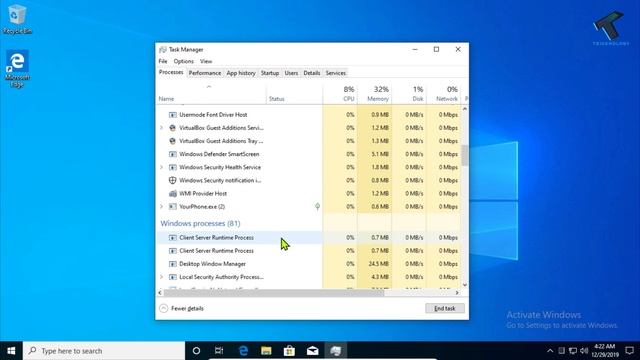
Task: Click the Windows Defender SmartScreen process icon
Action: tap(173, 154)
